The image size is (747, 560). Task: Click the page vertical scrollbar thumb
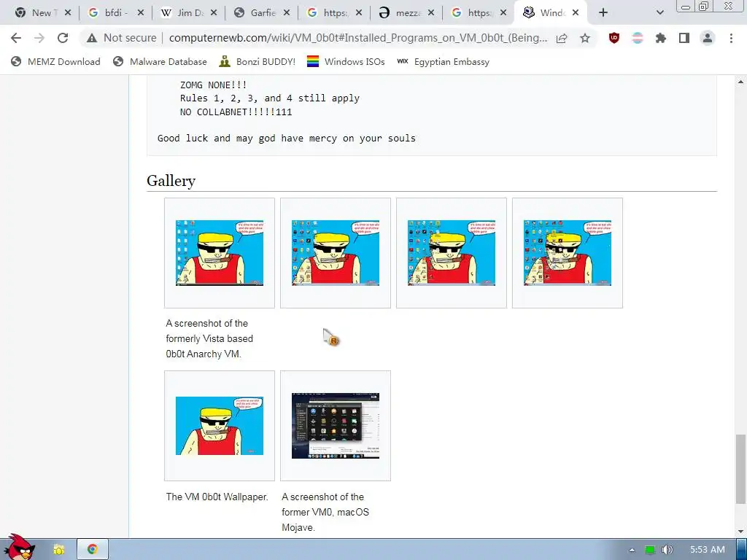tap(740, 469)
